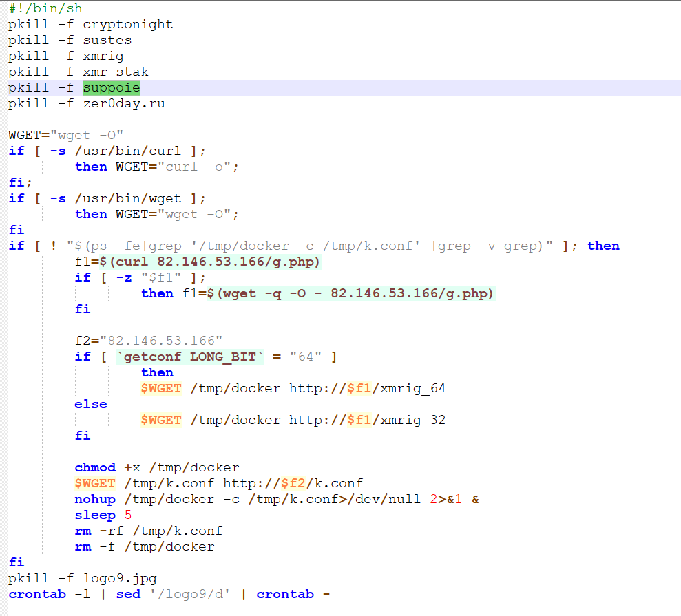
Task: Click the 'curl -o' string value
Action: pyautogui.click(x=193, y=167)
